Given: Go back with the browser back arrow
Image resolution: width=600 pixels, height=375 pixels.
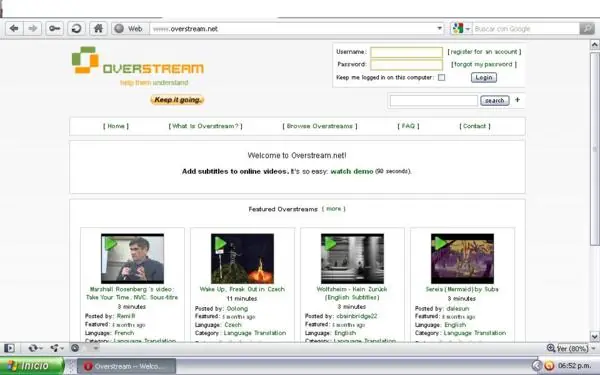Looking at the screenshot, I should tap(14, 28).
